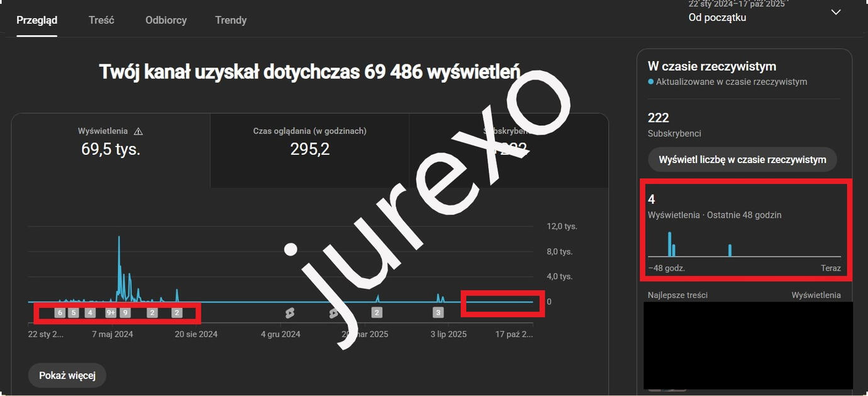Click the video marker labeled 6
Viewport: 868px width, 396px height.
pyautogui.click(x=60, y=313)
